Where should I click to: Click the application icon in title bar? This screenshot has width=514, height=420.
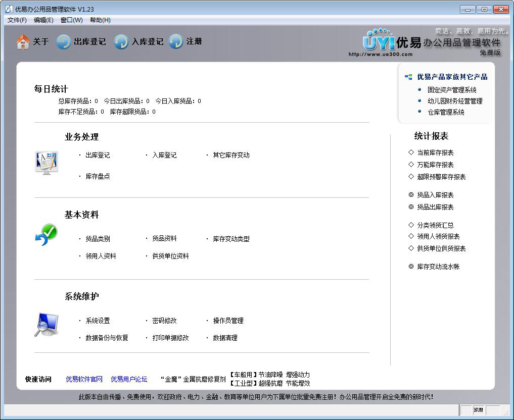(x=9, y=9)
